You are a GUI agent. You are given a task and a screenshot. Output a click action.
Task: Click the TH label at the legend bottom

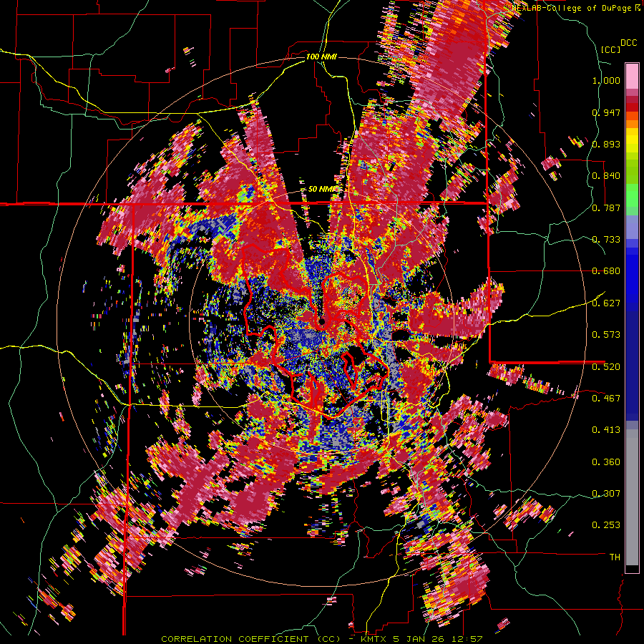click(x=615, y=557)
